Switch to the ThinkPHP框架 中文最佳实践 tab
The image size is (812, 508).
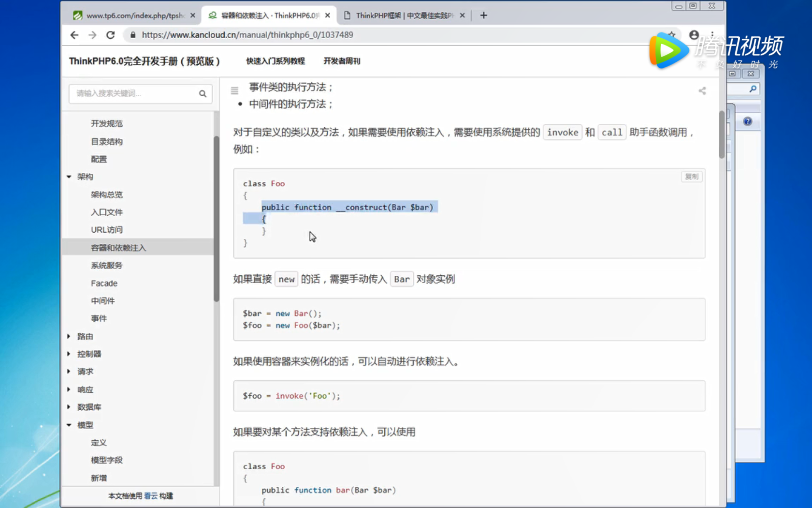coord(404,15)
